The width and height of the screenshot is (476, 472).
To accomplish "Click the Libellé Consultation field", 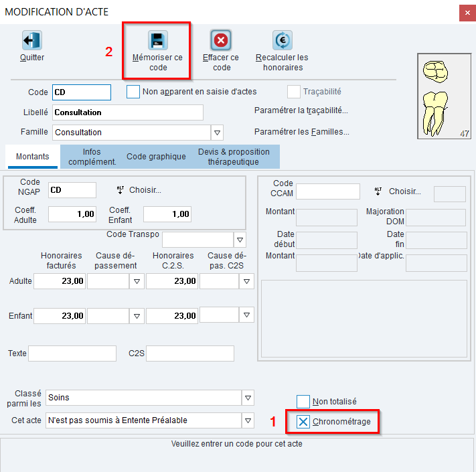I will coord(128,112).
